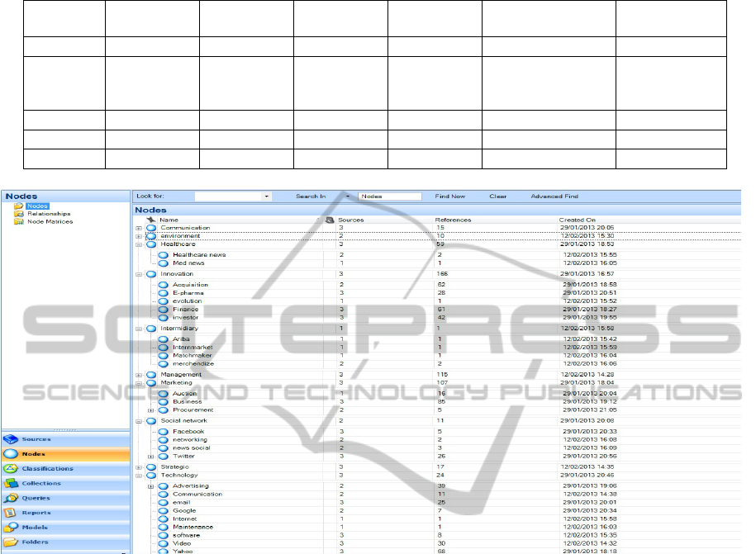Open the Search In dropdown arrow

pos(348,197)
